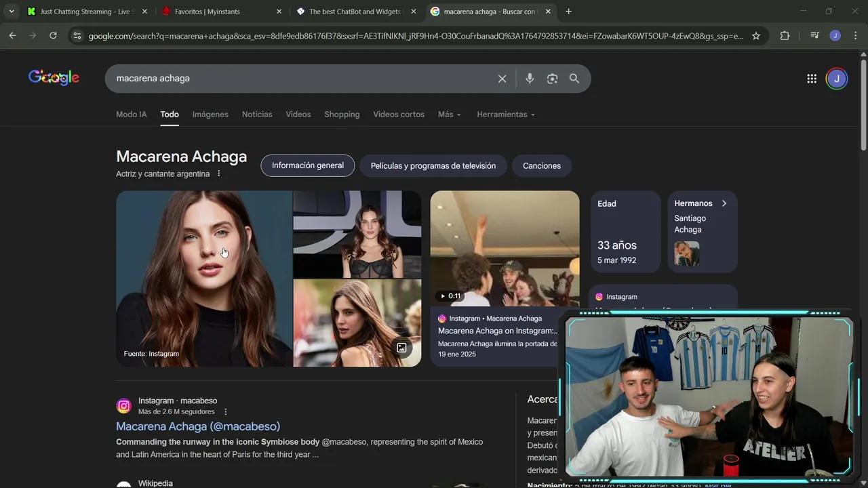Submit search with the magnifying glass

coord(574,79)
